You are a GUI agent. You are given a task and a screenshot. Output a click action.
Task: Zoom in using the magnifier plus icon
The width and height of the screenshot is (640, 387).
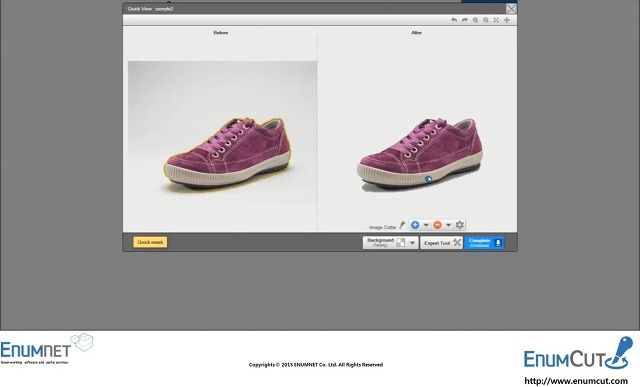(x=476, y=20)
